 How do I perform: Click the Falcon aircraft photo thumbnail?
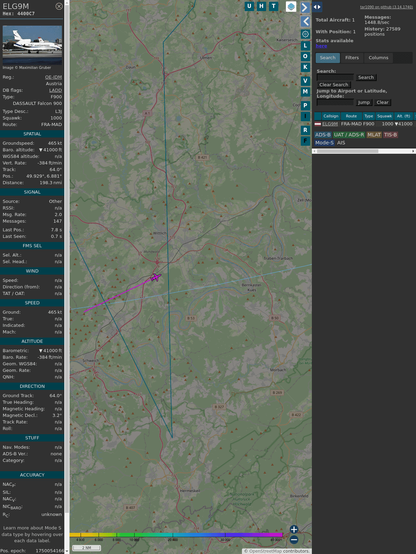pos(32,45)
